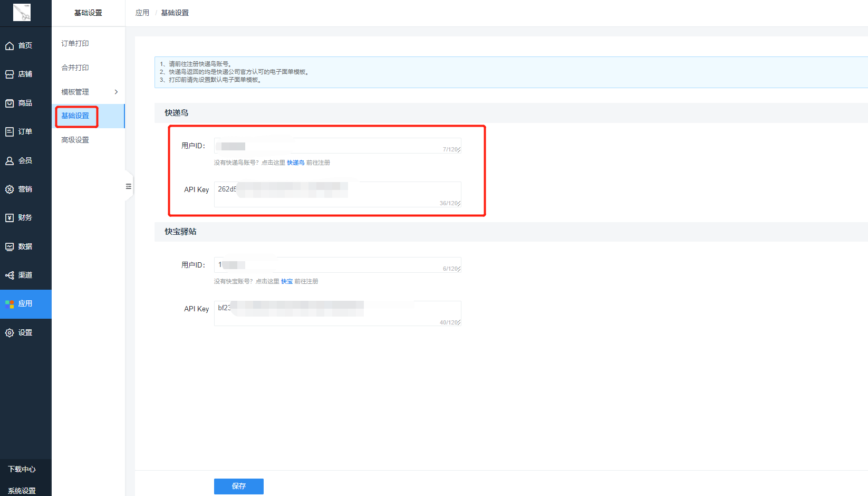Open the 数据 data chart icon

point(9,247)
